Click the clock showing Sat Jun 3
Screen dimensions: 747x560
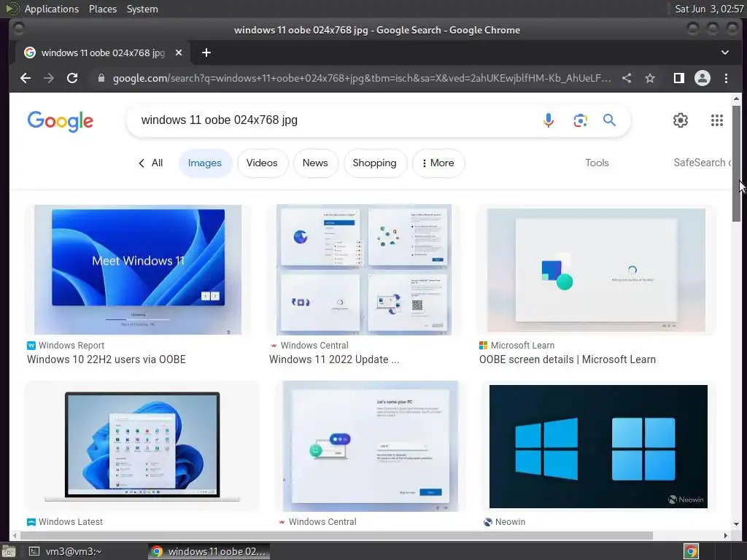(709, 9)
